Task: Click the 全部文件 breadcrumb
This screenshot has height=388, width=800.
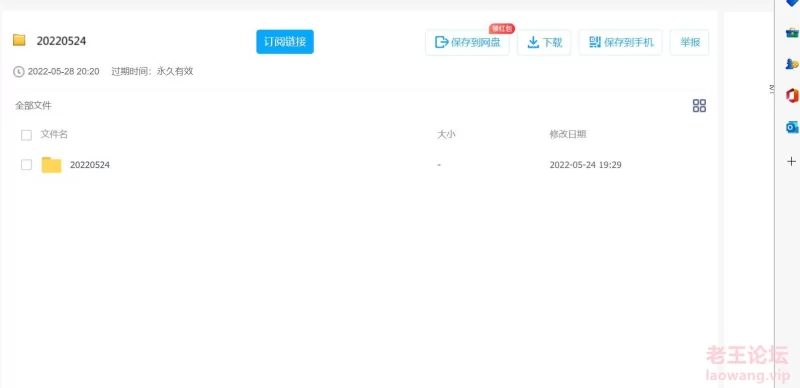Action: (33, 106)
